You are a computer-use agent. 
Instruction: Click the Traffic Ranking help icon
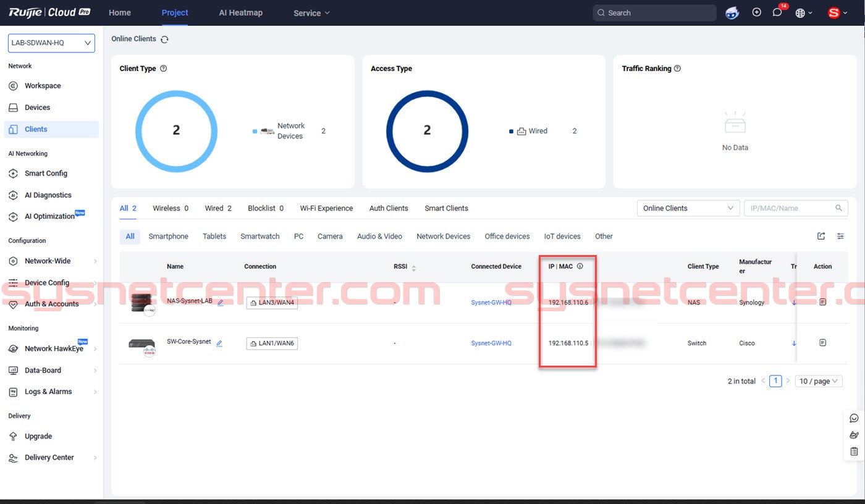[x=677, y=69]
